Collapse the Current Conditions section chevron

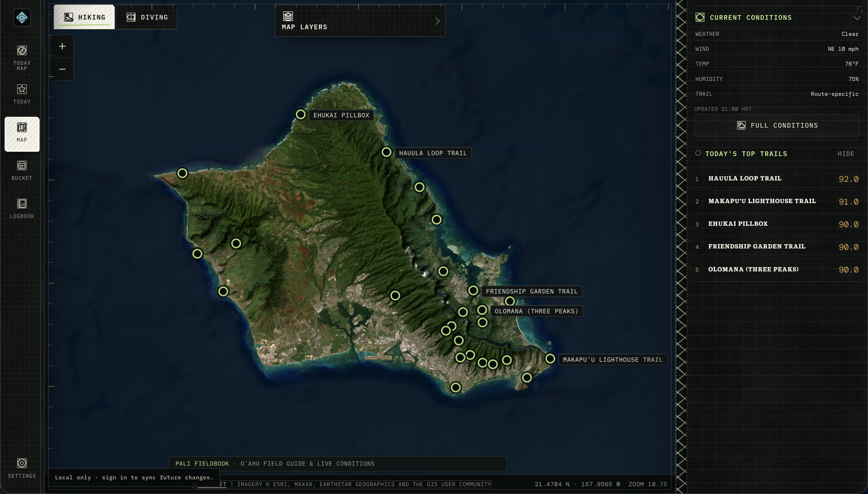(x=857, y=18)
